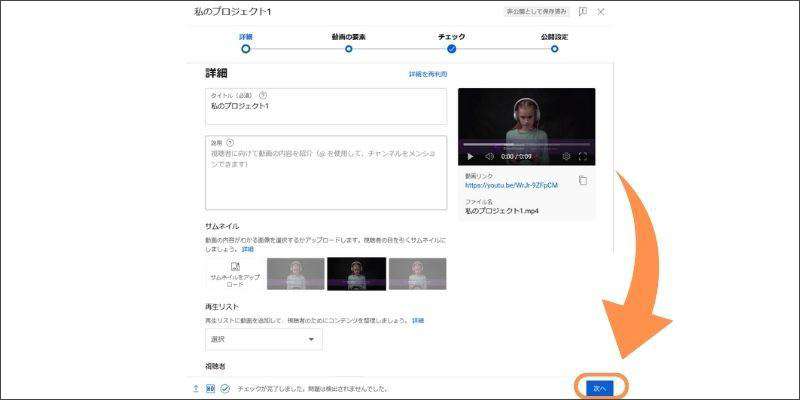The width and height of the screenshot is (800, 400).
Task: Click the video preview progress bar
Action: [x=527, y=144]
